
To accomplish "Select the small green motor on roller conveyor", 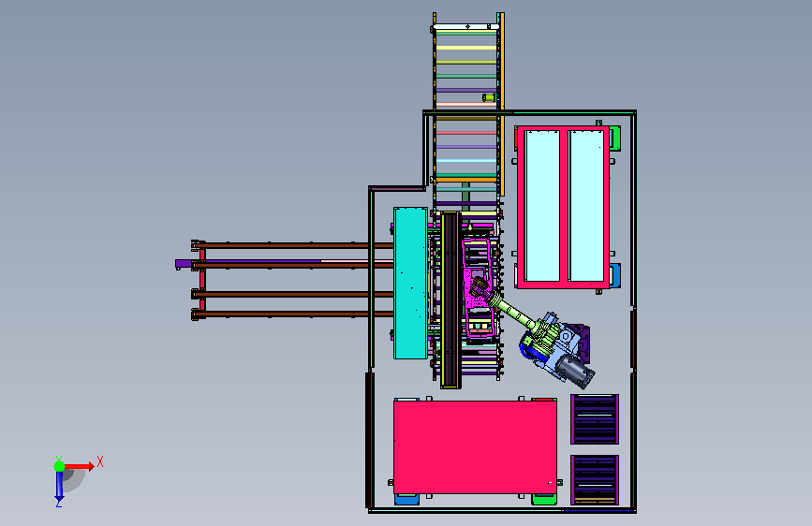I will (x=489, y=97).
